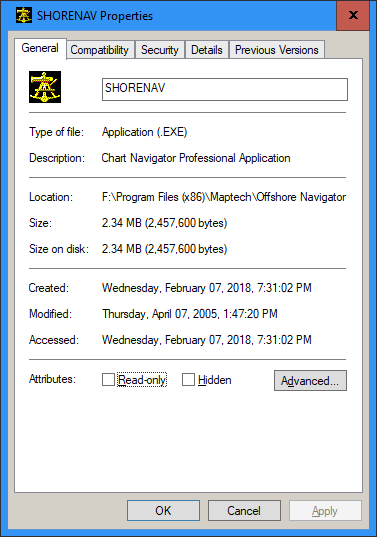Viewport: 377px width, 537px height.
Task: Click the Description label
Action: (57, 158)
